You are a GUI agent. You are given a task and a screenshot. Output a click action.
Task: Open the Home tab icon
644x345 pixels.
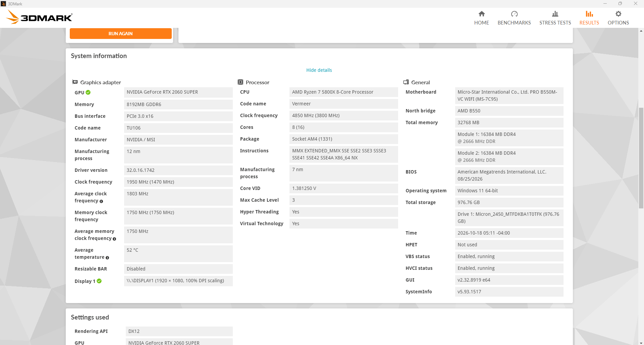482,14
